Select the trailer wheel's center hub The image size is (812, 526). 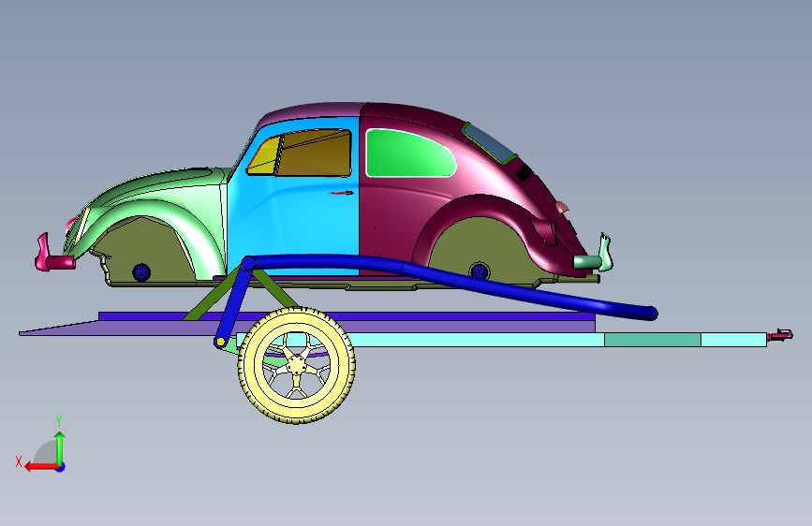pyautogui.click(x=296, y=365)
